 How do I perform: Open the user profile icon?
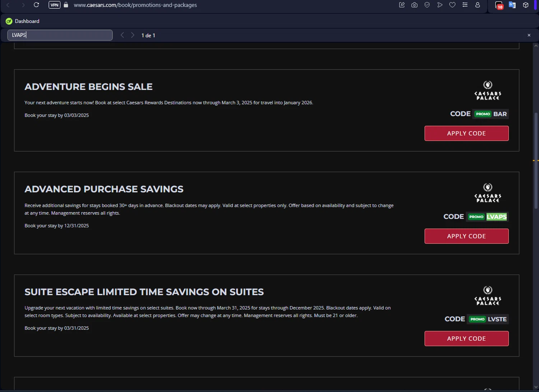(478, 5)
